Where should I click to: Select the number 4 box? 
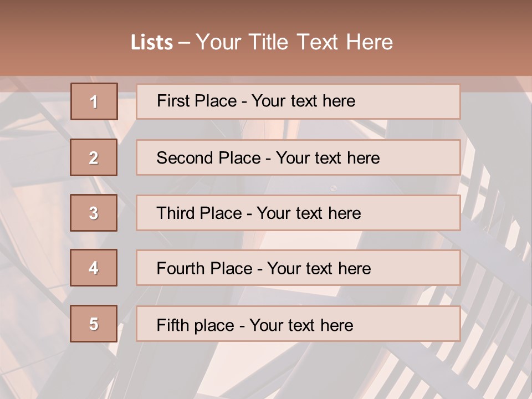(x=94, y=268)
